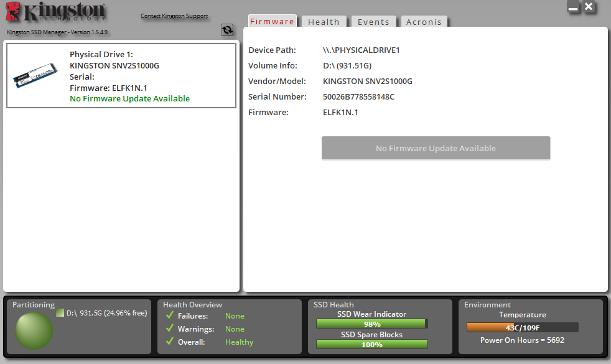The height and width of the screenshot is (364, 611).
Task: Switch to the Firmware tab
Action: [272, 21]
